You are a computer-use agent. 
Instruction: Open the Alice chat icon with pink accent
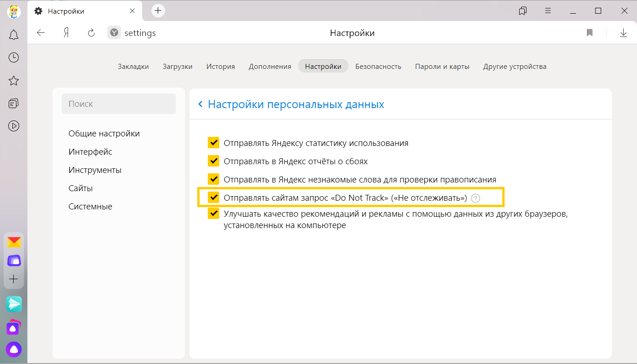tap(14, 327)
